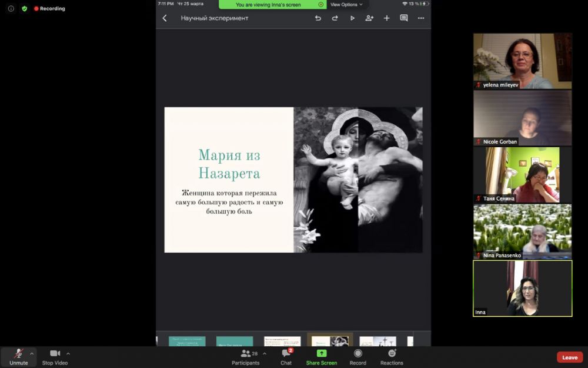The height and width of the screenshot is (368, 588).
Task: Select Nicole Gorban video tile
Action: click(x=522, y=118)
